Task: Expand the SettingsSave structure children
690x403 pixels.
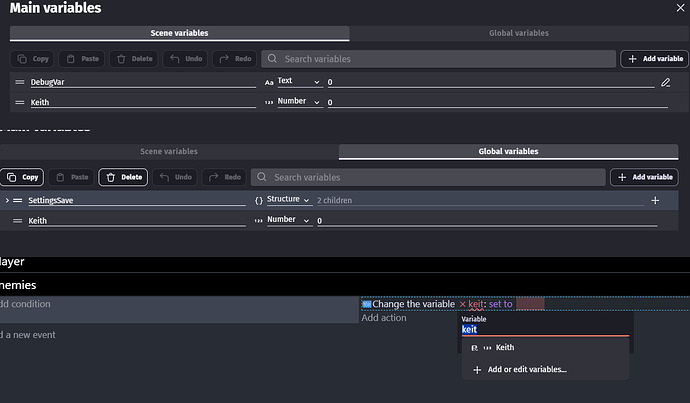Action: 7,200
